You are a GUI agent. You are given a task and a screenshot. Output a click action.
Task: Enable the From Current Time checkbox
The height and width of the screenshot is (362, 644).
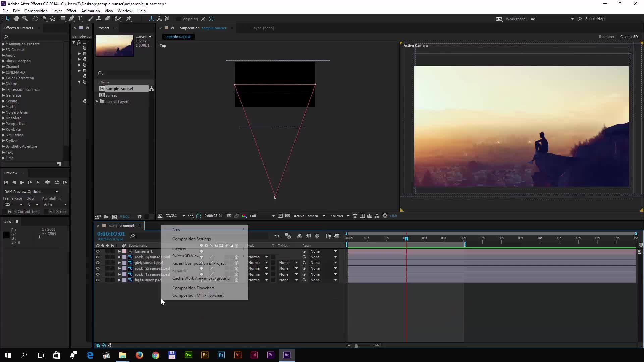5,212
